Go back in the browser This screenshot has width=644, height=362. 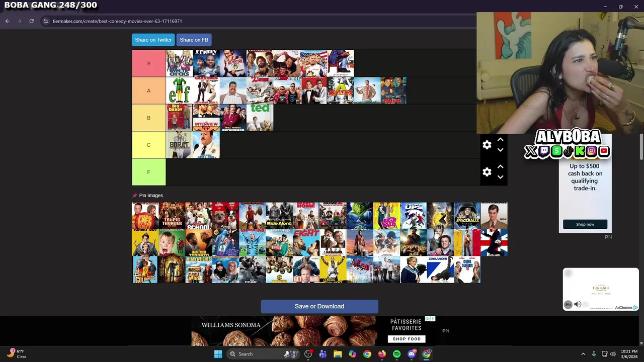7,21
